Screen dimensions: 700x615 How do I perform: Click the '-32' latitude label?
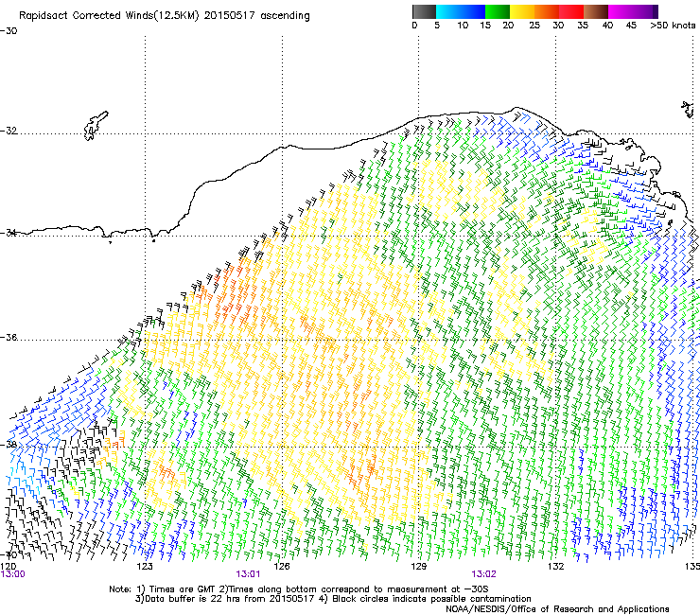(9, 131)
